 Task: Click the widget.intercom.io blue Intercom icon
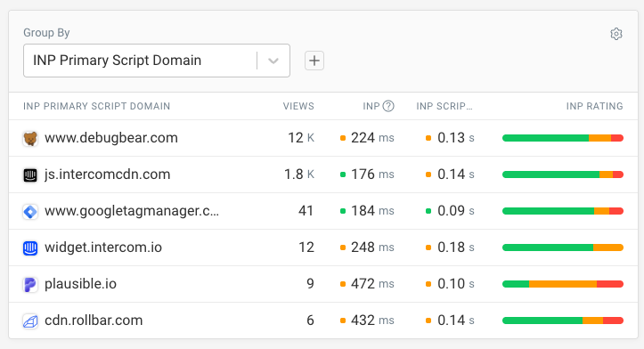tap(30, 248)
